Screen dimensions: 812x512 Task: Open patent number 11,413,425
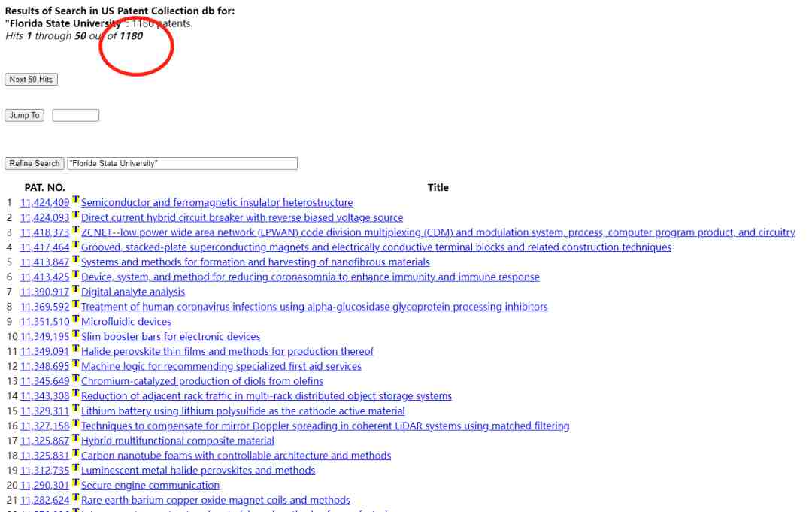pos(44,277)
